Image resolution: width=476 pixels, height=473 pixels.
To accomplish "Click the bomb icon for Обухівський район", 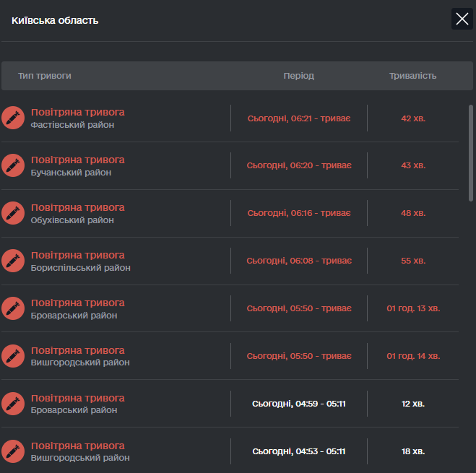I will (13, 213).
